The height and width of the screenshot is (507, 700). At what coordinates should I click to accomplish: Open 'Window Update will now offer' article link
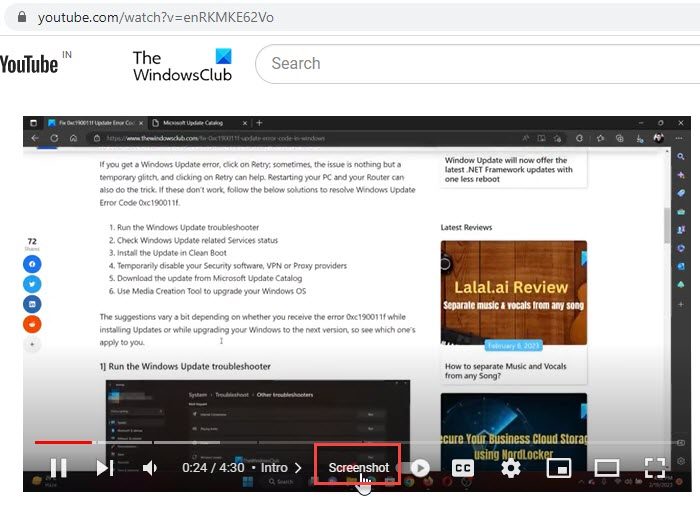[x=508, y=169]
